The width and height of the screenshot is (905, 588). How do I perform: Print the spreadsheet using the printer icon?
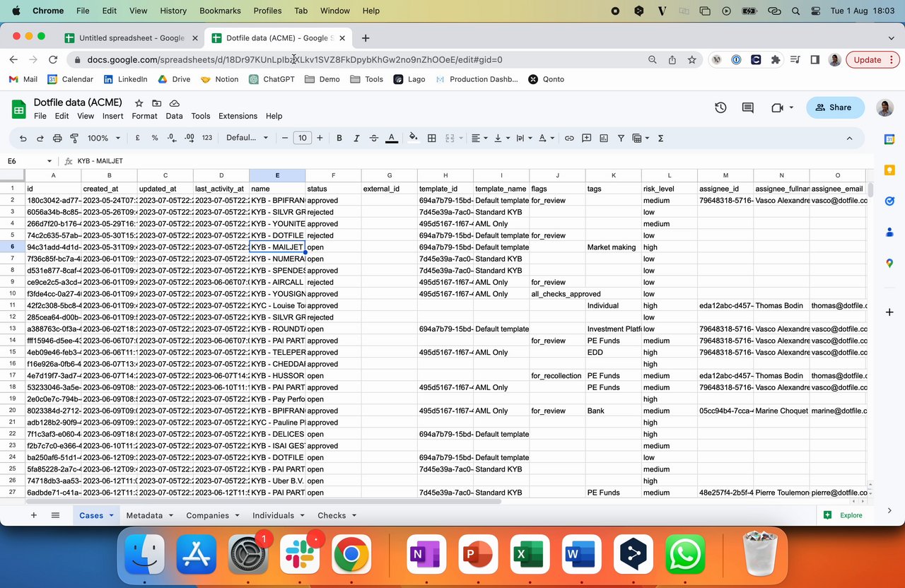point(57,139)
